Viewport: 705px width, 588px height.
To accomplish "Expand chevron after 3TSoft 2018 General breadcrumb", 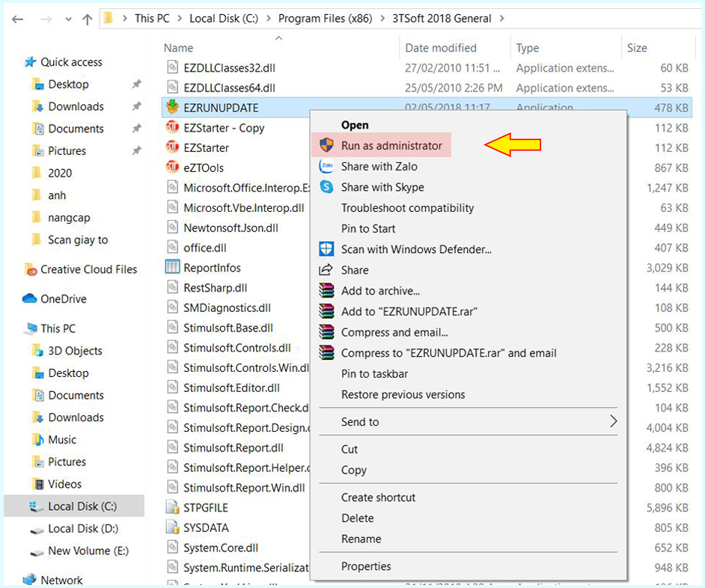I will (x=501, y=19).
